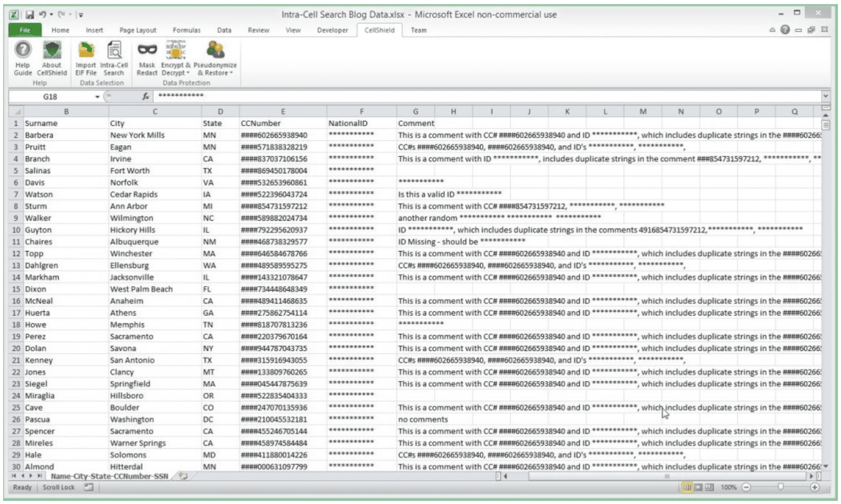841x504 pixels.
Task: Click the Insert Function fx button
Action: tap(146, 96)
